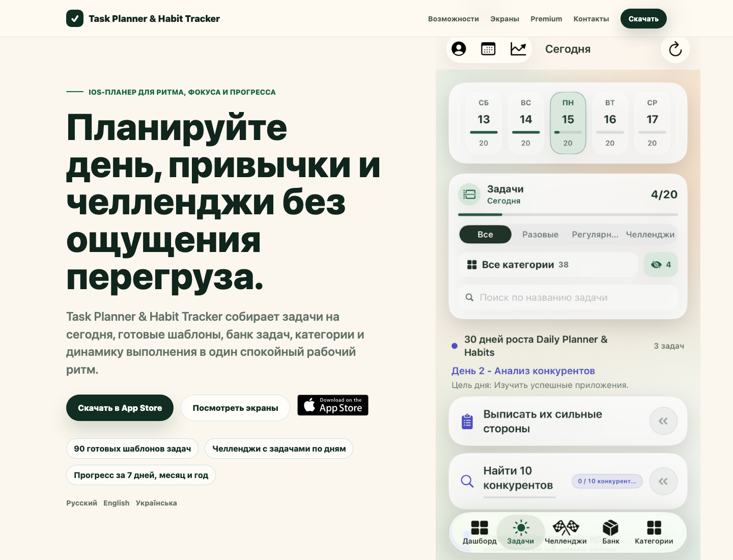This screenshot has height=560, width=733.
Task: Click the Поиск по названию задачи field
Action: [568, 297]
